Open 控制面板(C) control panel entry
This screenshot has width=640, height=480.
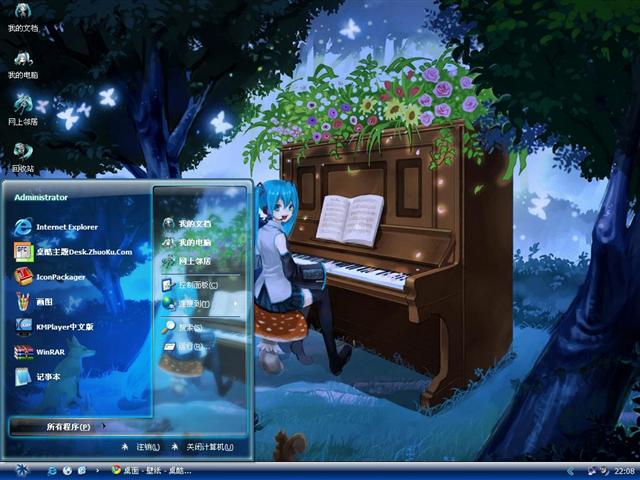pyautogui.click(x=190, y=284)
